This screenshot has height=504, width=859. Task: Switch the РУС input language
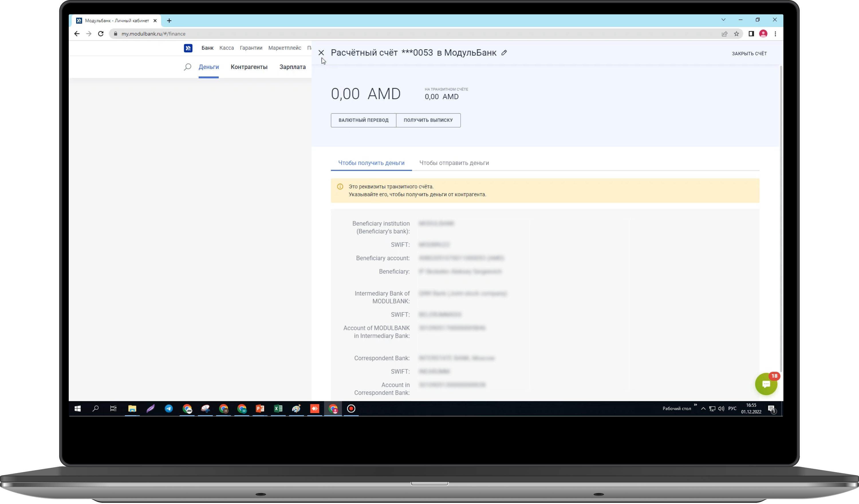pos(732,409)
